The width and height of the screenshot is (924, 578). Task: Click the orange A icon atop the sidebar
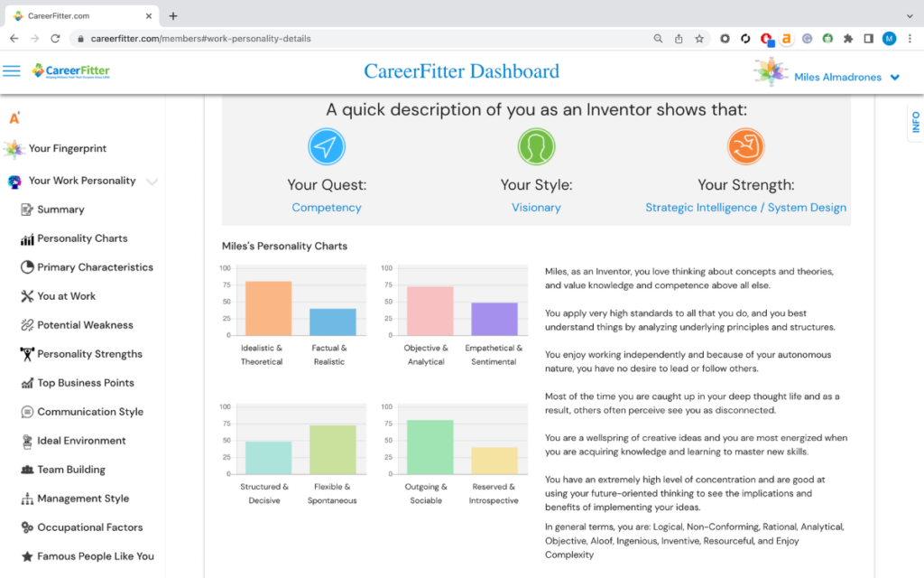pos(14,118)
